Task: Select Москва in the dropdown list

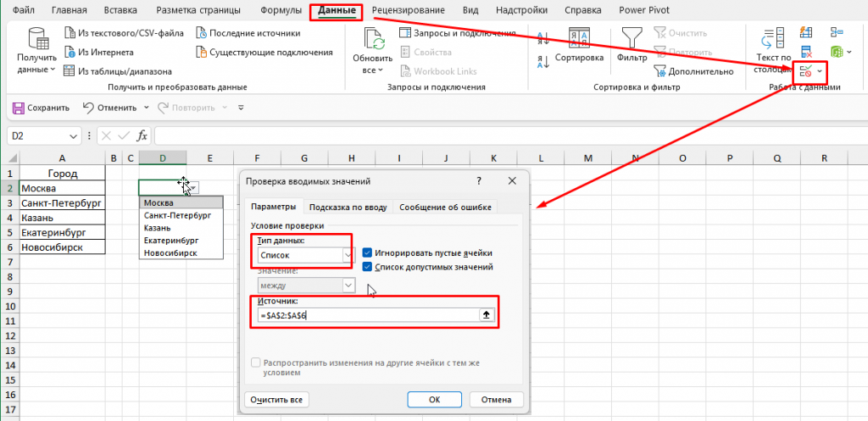Action: [181, 203]
